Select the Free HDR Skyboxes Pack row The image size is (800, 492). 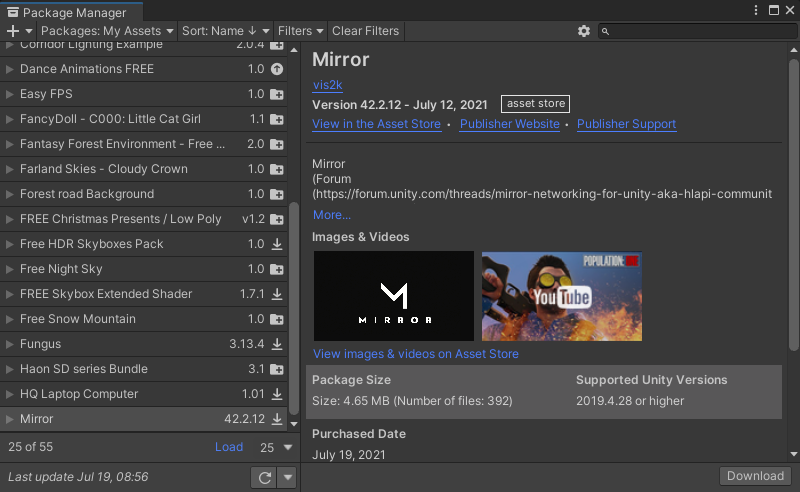tap(143, 244)
